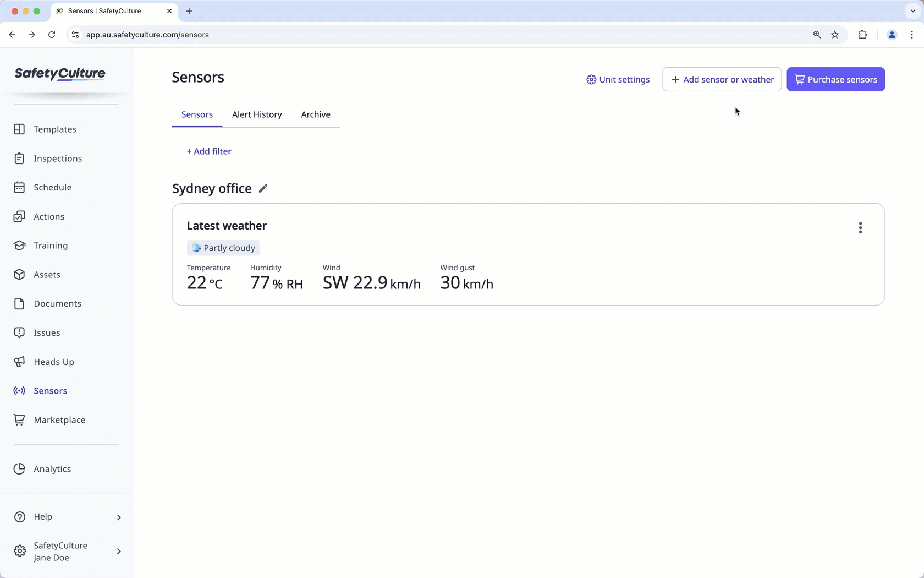Open the Documents file icon
Viewport: 924px width, 578px height.
point(19,304)
